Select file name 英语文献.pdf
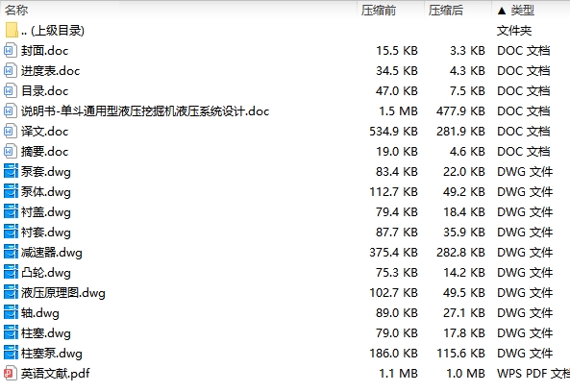The width and height of the screenshot is (570, 392). click(x=55, y=374)
